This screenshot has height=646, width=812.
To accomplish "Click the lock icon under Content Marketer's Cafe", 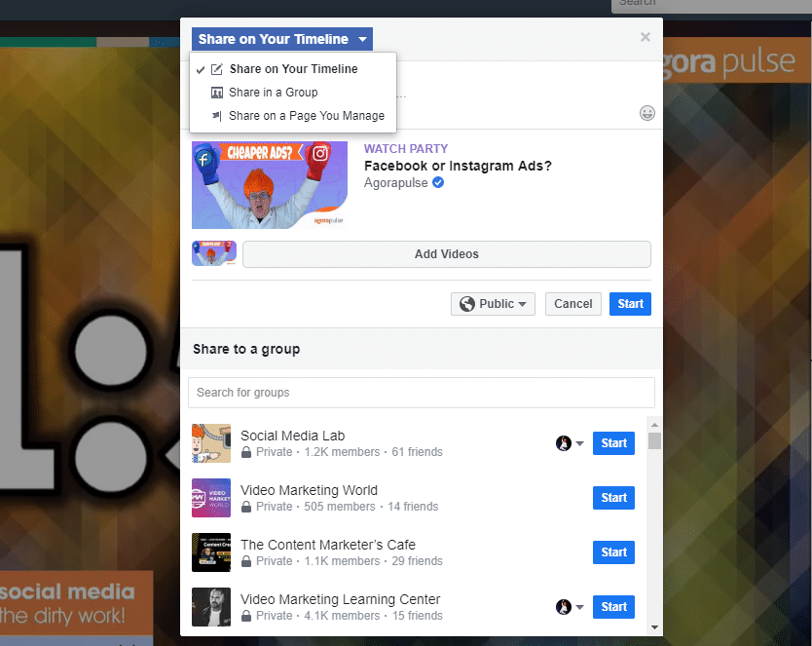I will coord(246,561).
